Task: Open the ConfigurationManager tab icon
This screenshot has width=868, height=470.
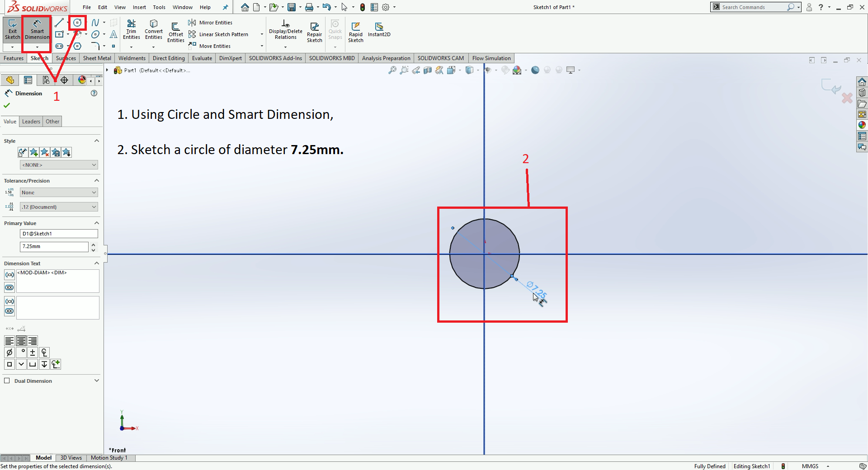Action: pos(46,80)
